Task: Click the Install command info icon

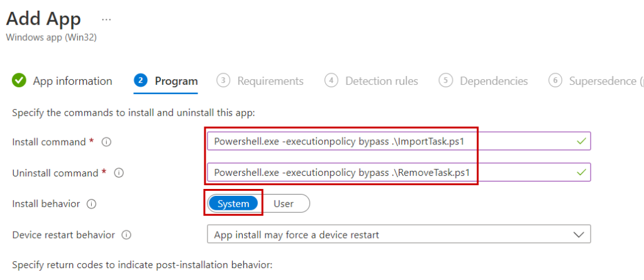Action: [x=106, y=143]
